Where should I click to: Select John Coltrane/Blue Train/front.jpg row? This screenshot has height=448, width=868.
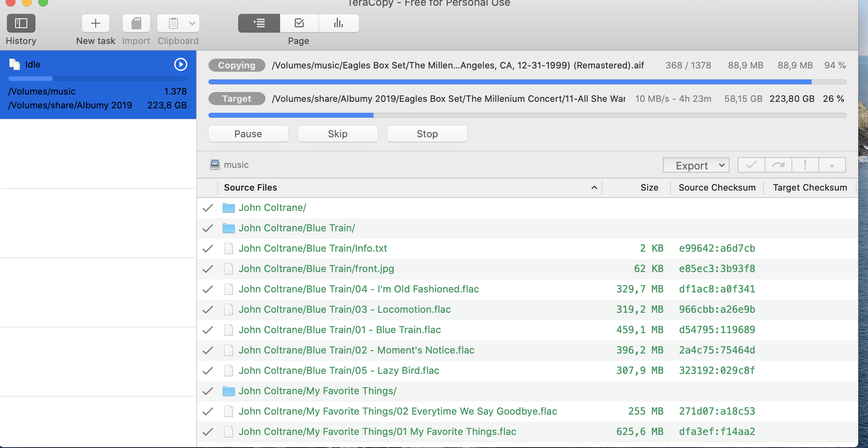pos(316,269)
